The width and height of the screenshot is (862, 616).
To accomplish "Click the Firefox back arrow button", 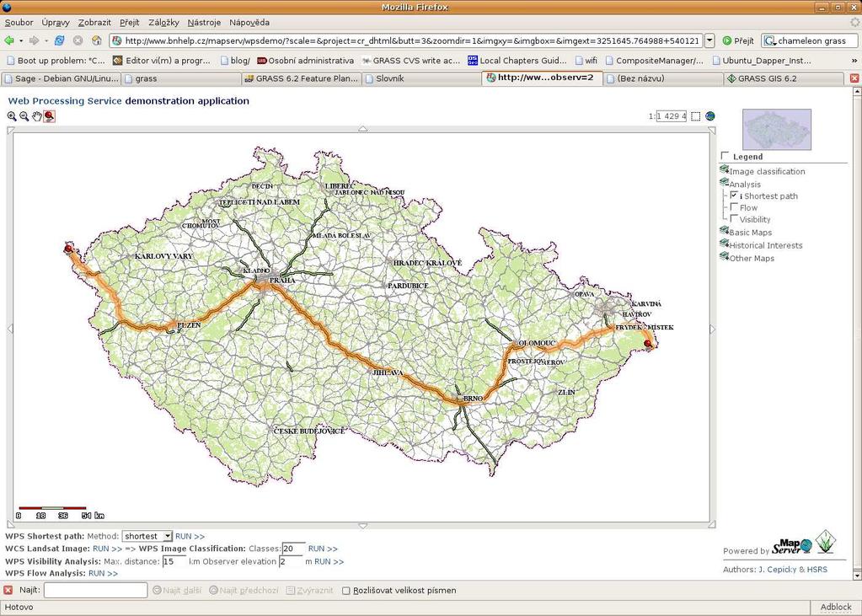I will [x=9, y=40].
